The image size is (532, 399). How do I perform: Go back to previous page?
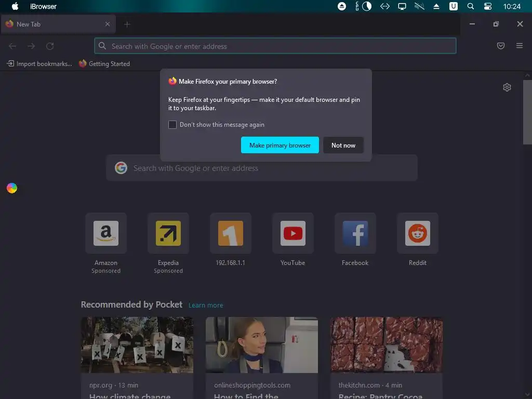click(12, 46)
